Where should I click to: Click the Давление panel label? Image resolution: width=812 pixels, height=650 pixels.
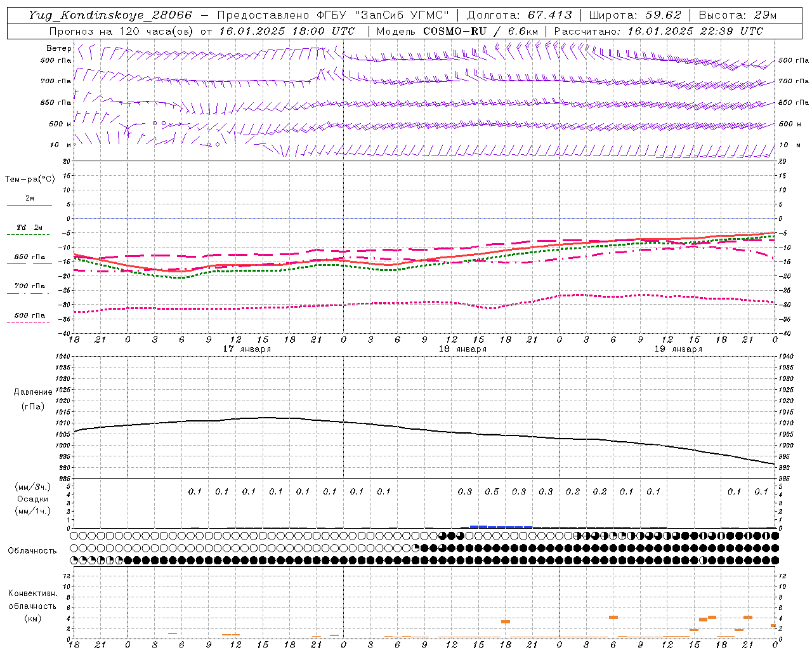point(33,392)
